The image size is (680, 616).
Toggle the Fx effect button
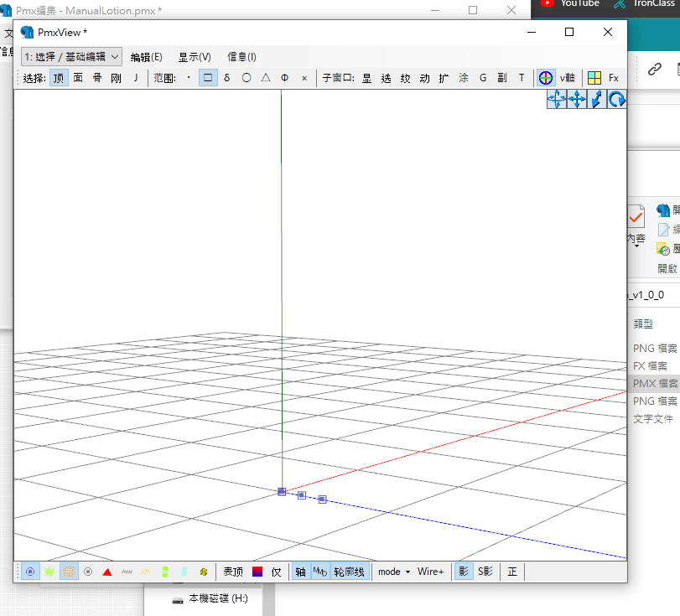[613, 78]
